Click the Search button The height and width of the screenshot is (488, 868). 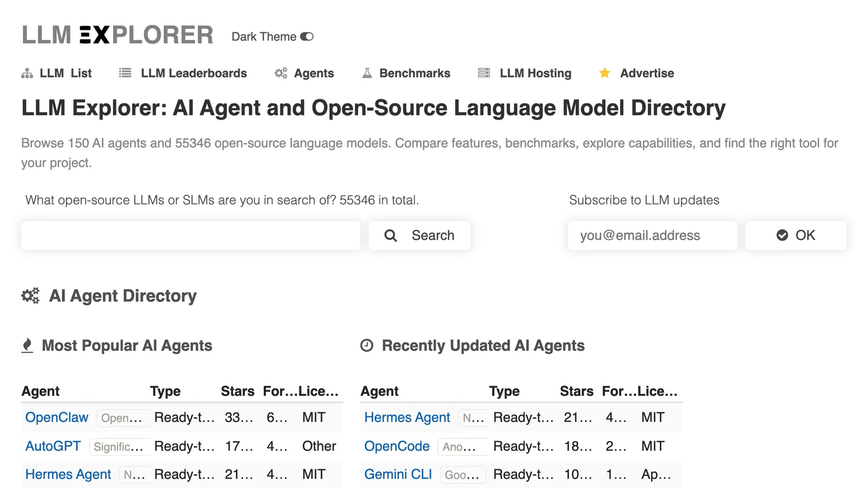click(419, 235)
